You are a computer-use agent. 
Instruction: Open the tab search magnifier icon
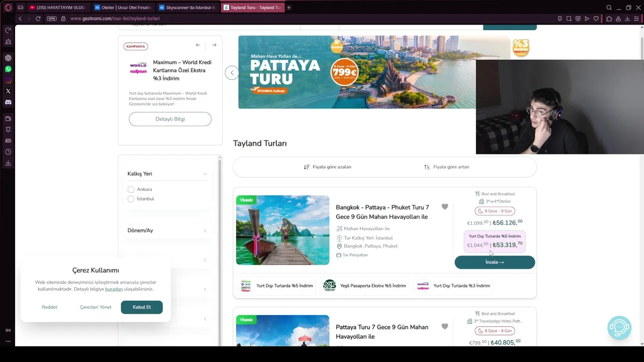click(x=609, y=8)
